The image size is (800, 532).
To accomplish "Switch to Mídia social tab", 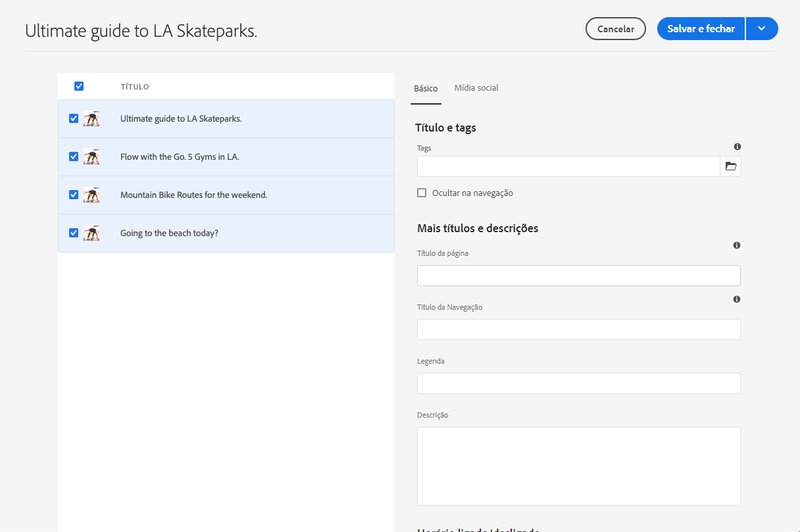I will [476, 88].
